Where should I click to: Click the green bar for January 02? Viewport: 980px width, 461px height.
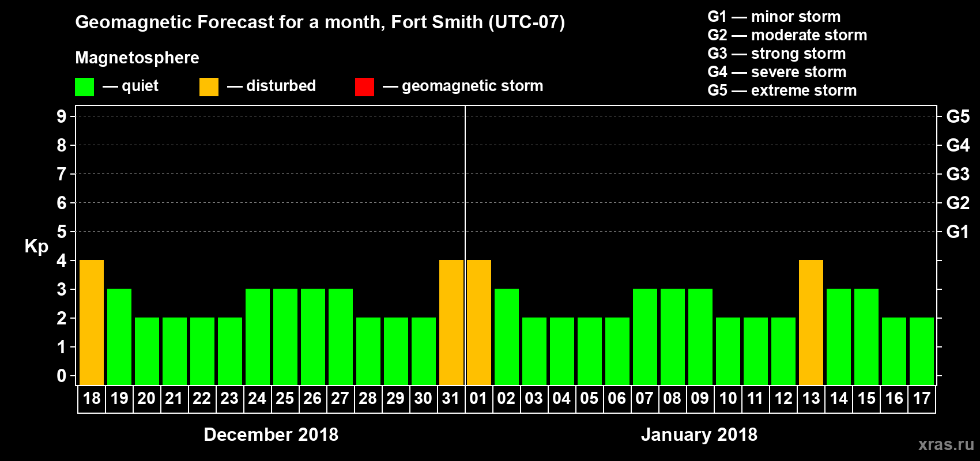(x=507, y=337)
